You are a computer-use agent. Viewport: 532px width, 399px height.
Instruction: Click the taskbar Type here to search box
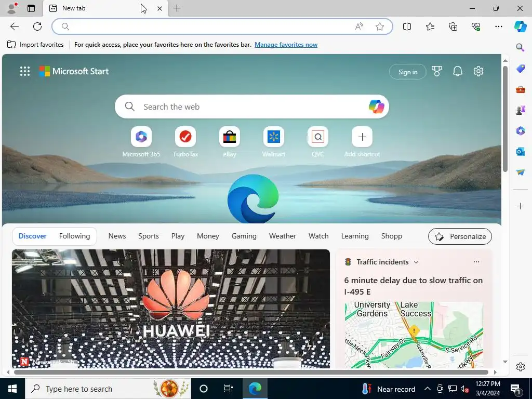(x=108, y=389)
